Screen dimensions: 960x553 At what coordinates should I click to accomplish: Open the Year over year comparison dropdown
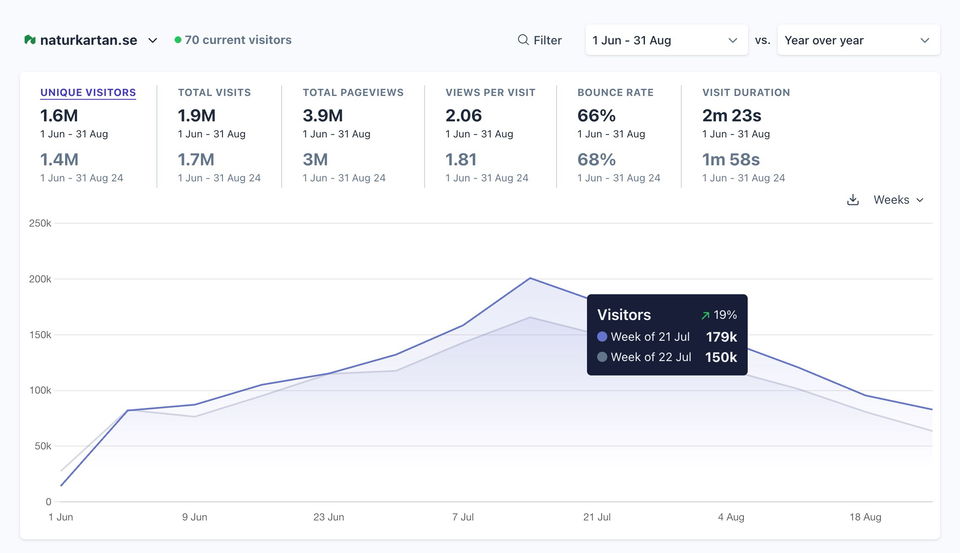(x=857, y=40)
